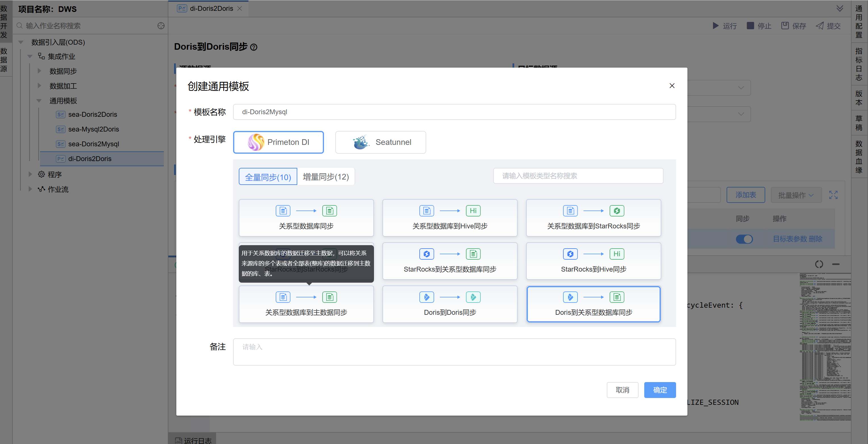Image resolution: width=868 pixels, height=444 pixels.
Task: Toggle the sync switch in the 同步 column
Action: pos(744,239)
